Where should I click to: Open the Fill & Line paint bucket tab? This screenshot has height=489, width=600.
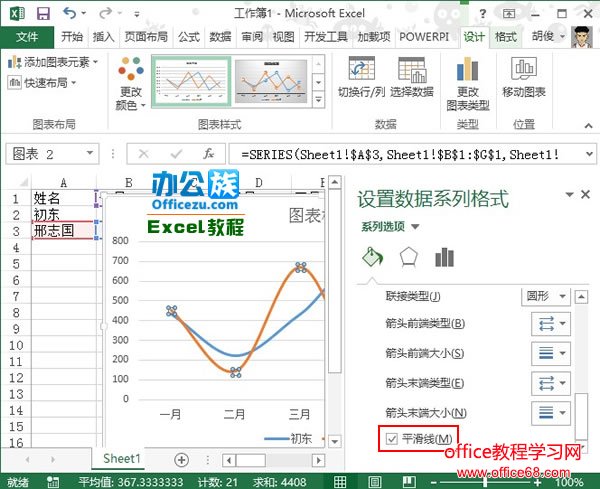[372, 257]
